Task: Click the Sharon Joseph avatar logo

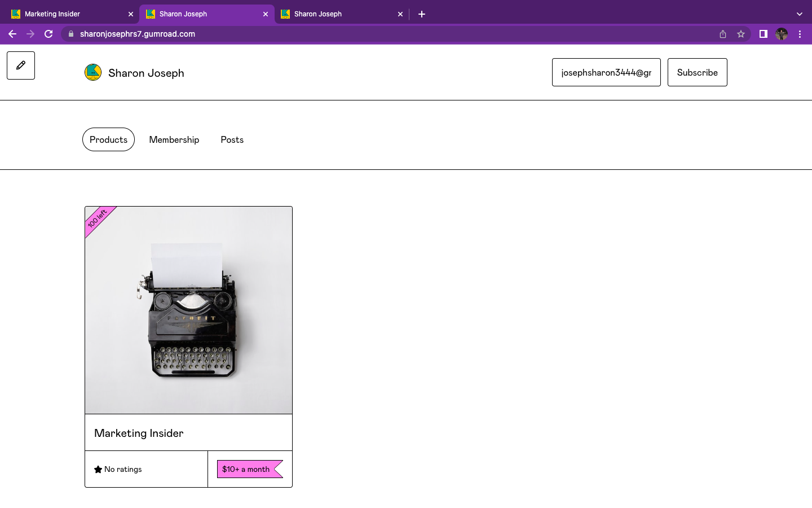Action: click(x=93, y=72)
